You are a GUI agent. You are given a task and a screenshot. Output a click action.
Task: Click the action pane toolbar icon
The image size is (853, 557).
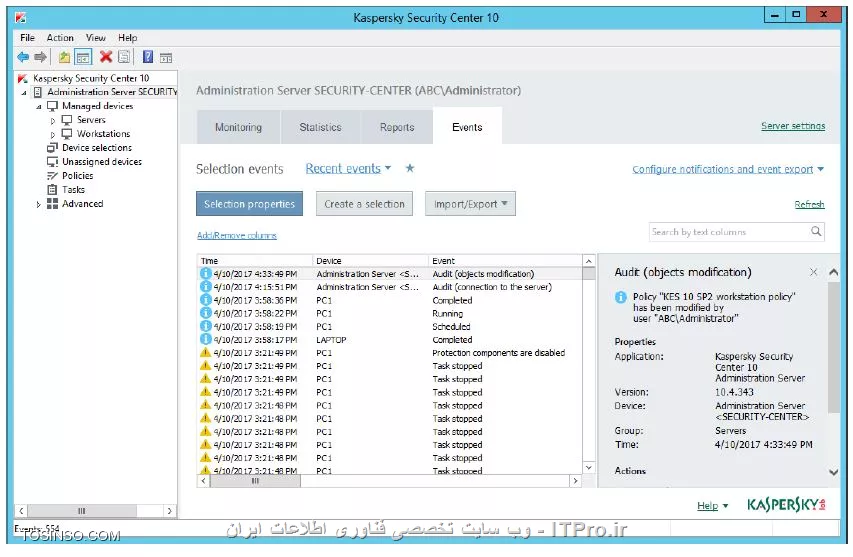166,57
